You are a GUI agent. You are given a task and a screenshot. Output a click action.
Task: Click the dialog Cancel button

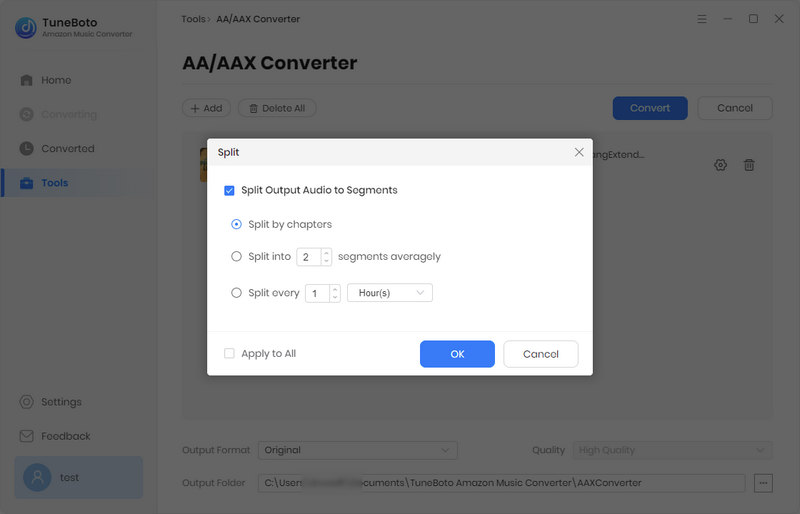point(541,354)
